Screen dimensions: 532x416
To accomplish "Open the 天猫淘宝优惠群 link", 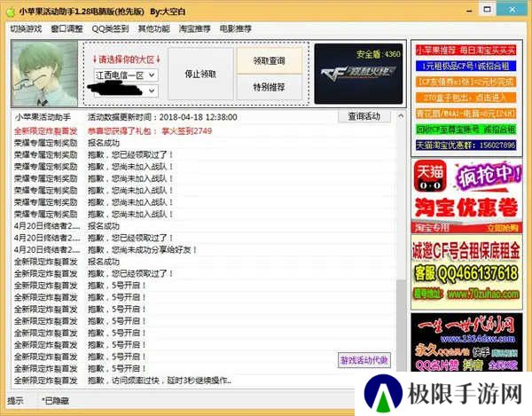I will coord(465,145).
